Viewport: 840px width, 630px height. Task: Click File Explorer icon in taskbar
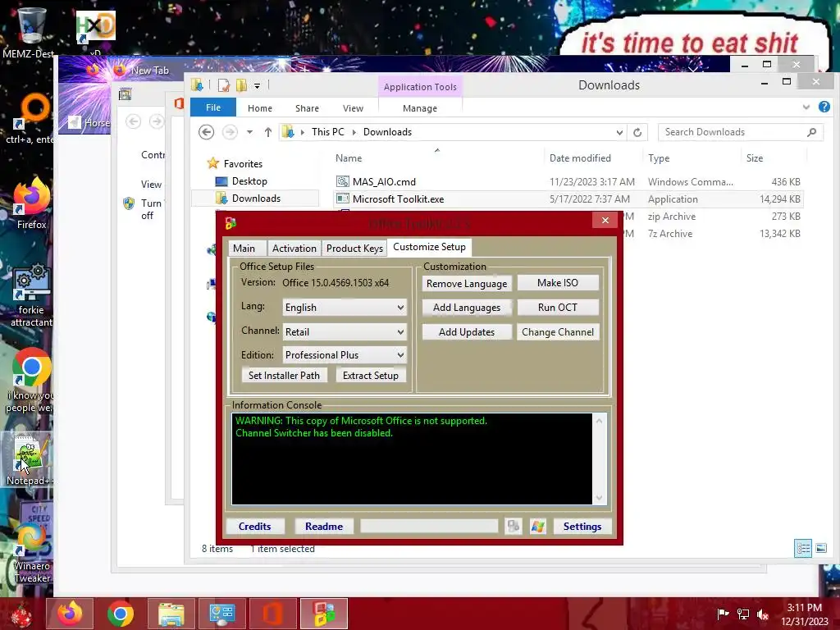click(171, 614)
